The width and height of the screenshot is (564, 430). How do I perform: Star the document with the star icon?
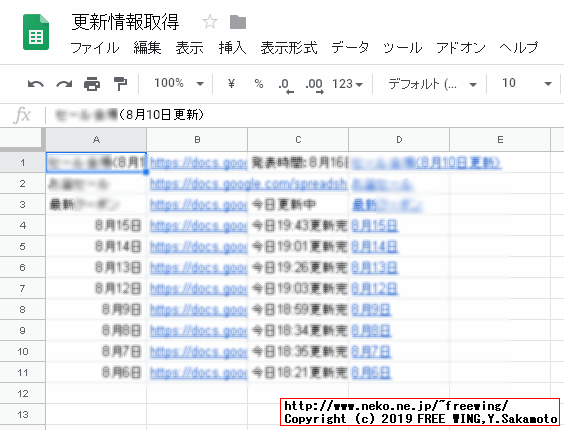pyautogui.click(x=210, y=22)
